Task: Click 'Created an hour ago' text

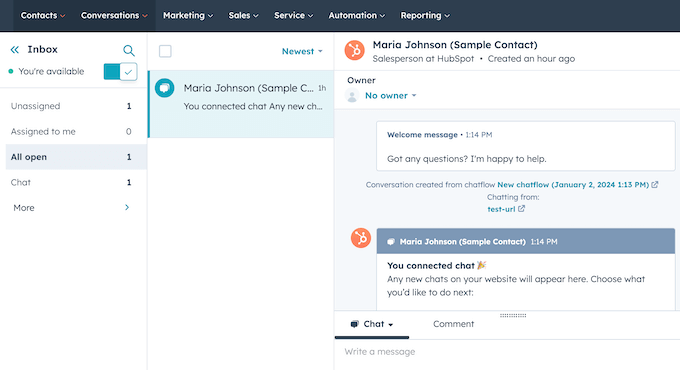Action: [531, 59]
